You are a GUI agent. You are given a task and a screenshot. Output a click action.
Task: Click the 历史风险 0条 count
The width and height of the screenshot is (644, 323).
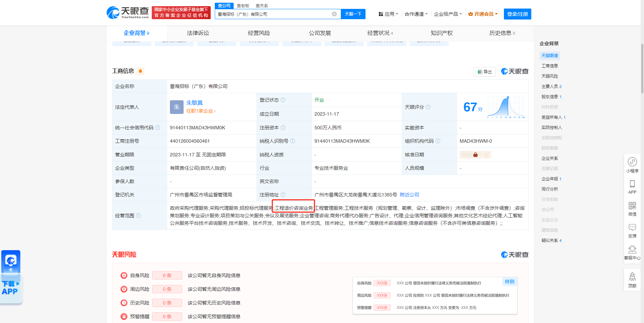(167, 303)
